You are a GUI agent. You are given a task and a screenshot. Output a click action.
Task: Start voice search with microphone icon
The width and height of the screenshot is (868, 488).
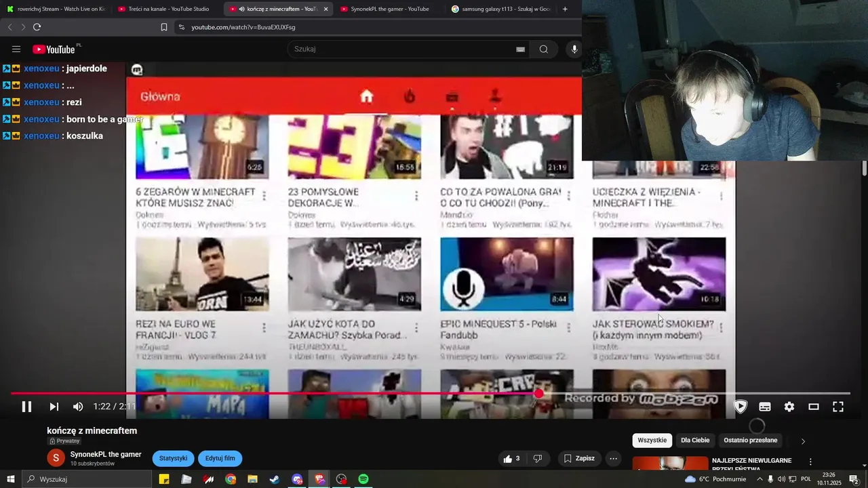pos(574,49)
